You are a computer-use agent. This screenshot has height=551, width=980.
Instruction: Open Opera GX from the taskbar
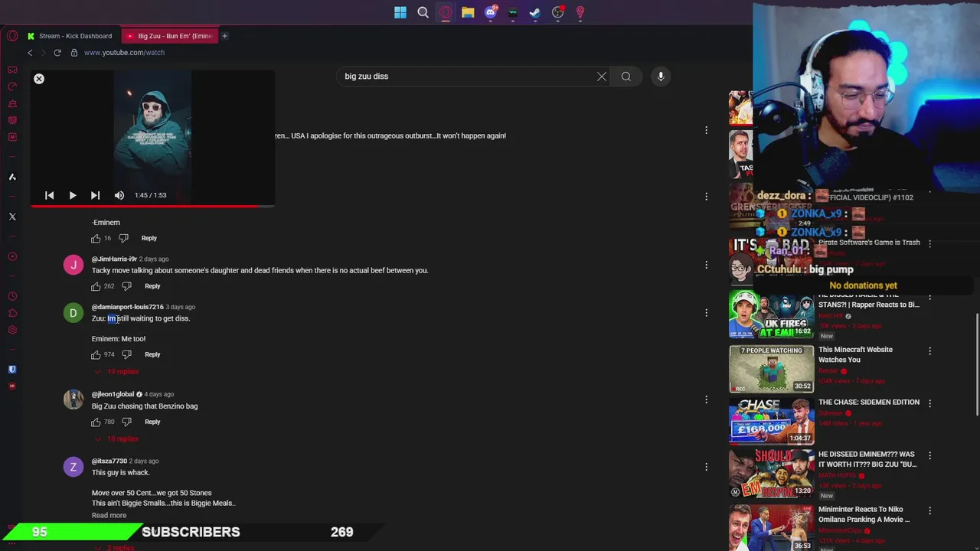(446, 12)
